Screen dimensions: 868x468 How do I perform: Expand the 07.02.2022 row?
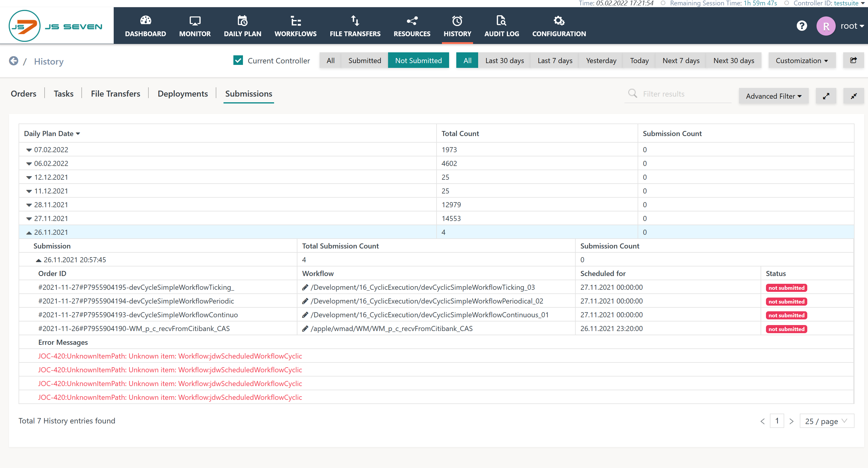[x=29, y=150]
